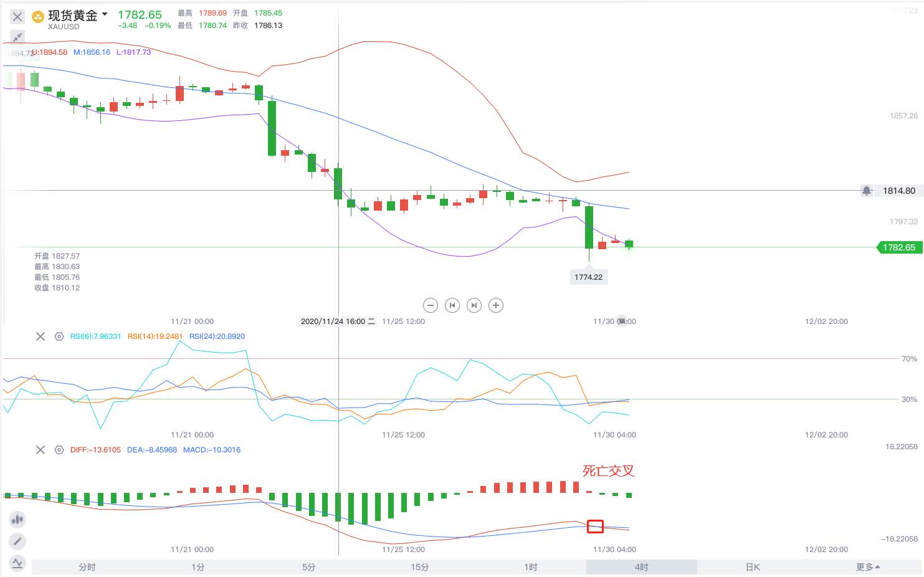Click the 30% RSI axis label
Viewport: 924px width, 577px height.
(x=910, y=399)
